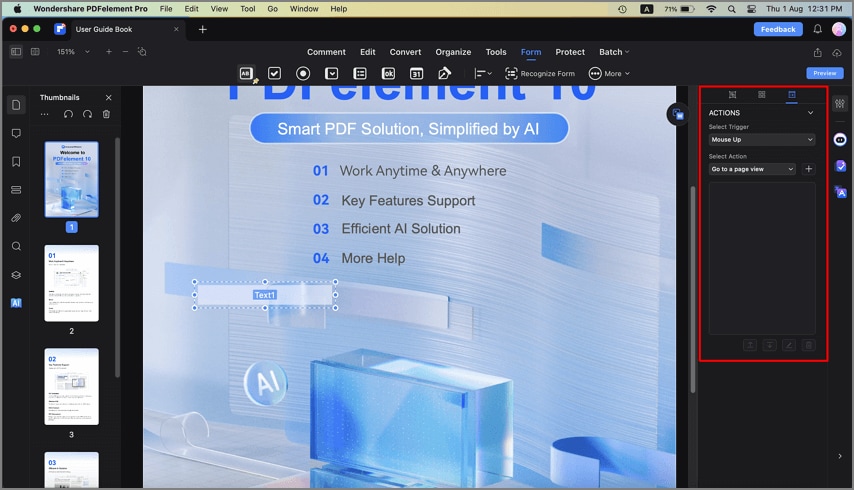Screen dimensions: 854x490
Task: Toggle the two-page view layout icon
Action: click(x=35, y=52)
